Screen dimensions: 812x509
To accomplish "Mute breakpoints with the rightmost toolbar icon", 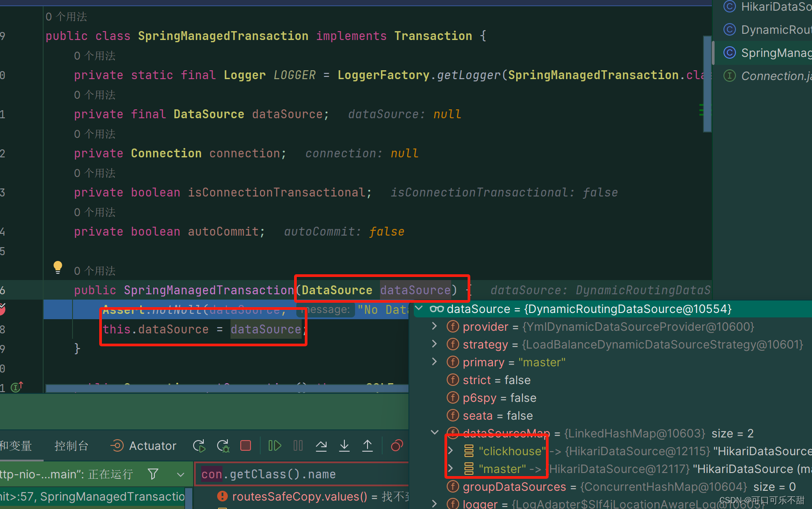I will [396, 445].
